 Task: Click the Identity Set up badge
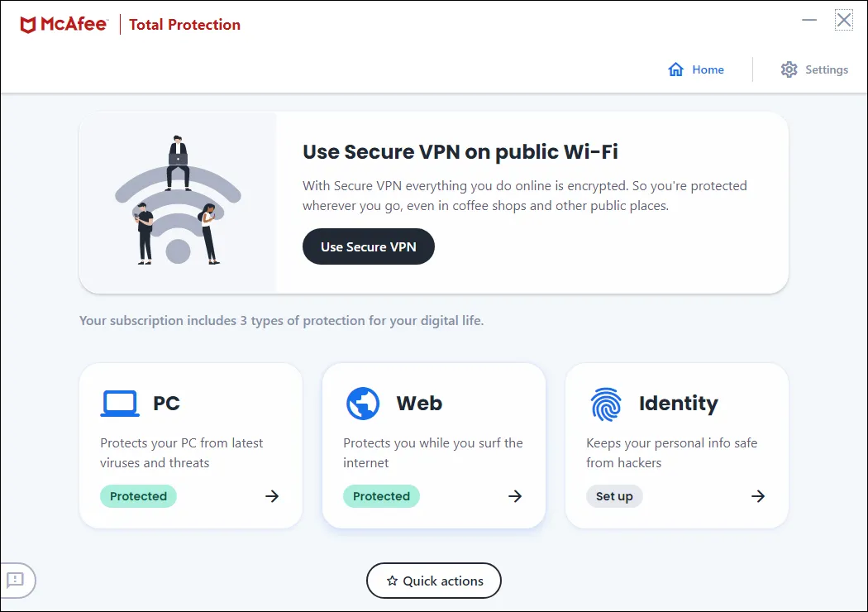point(614,496)
